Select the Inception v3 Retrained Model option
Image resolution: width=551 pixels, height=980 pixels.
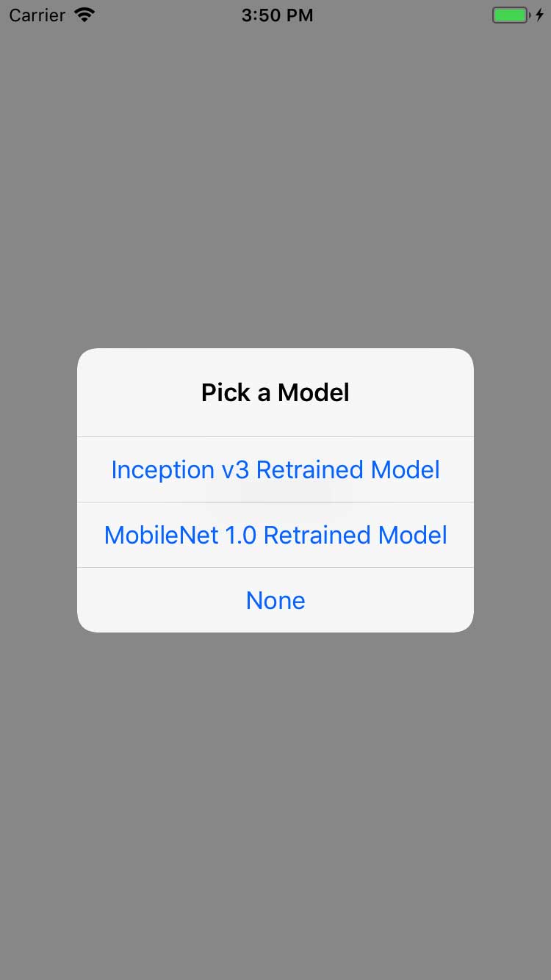click(275, 470)
